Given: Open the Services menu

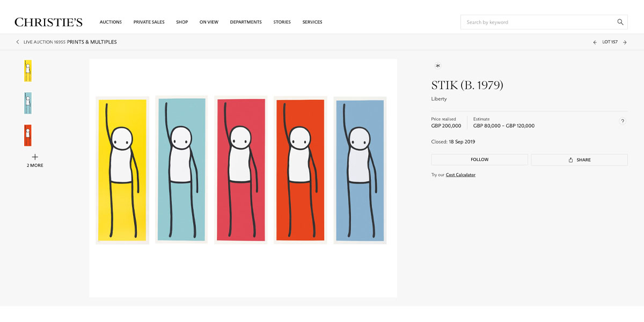Looking at the screenshot, I should tap(312, 22).
